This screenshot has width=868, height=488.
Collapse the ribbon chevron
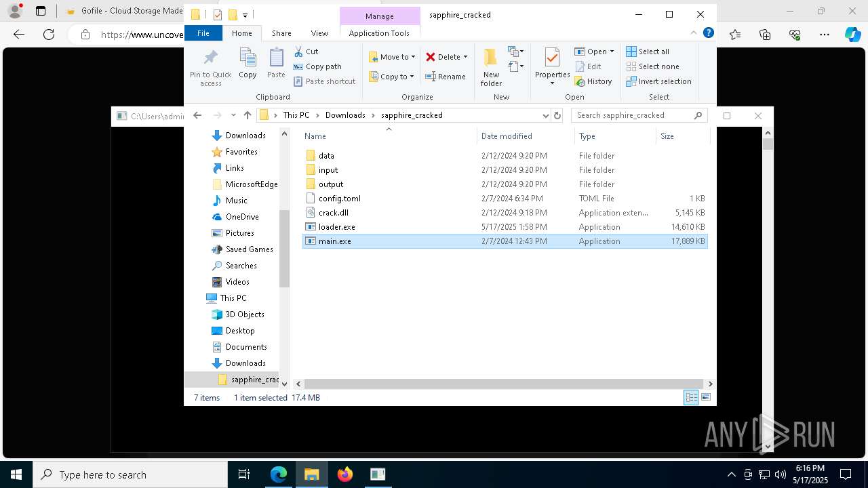pos(694,33)
